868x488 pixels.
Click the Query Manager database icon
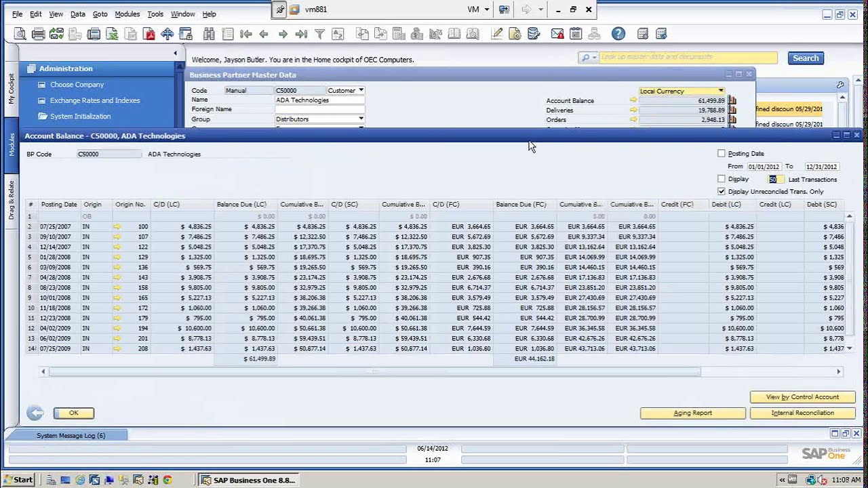(534, 34)
